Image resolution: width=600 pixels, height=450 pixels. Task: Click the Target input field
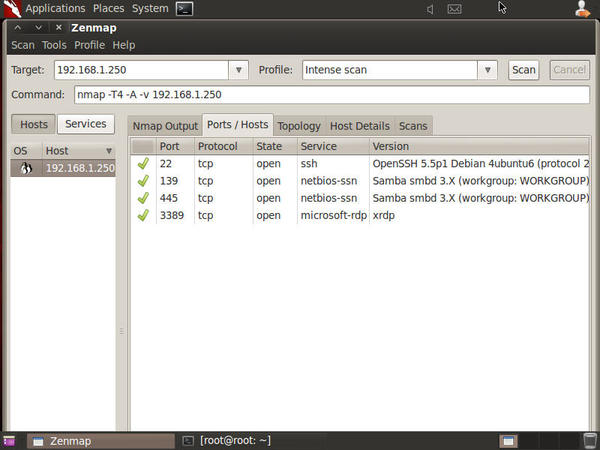tap(142, 70)
